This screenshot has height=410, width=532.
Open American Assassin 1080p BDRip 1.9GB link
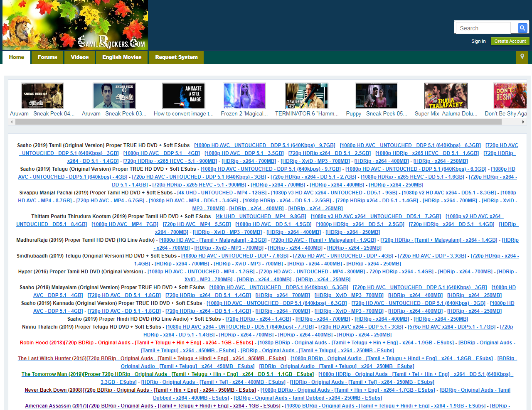[x=385, y=406]
